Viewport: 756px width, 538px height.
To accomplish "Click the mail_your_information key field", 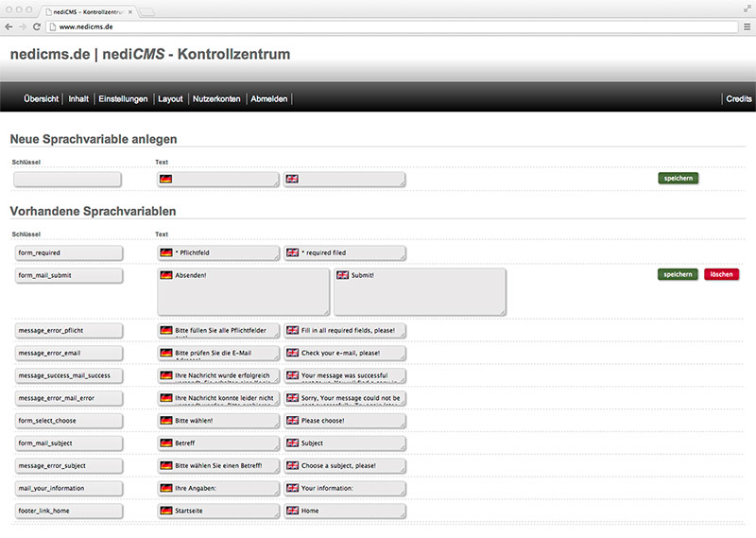I will (x=68, y=488).
